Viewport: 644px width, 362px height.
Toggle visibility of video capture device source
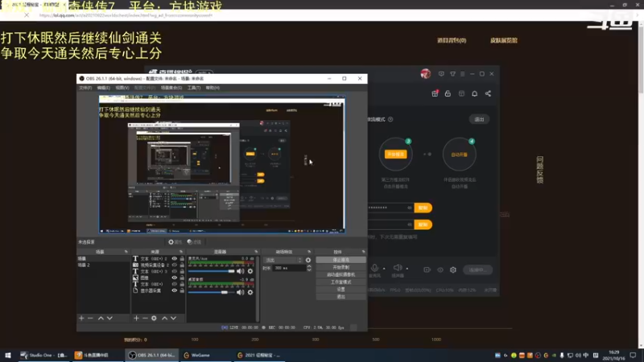pyautogui.click(x=175, y=265)
